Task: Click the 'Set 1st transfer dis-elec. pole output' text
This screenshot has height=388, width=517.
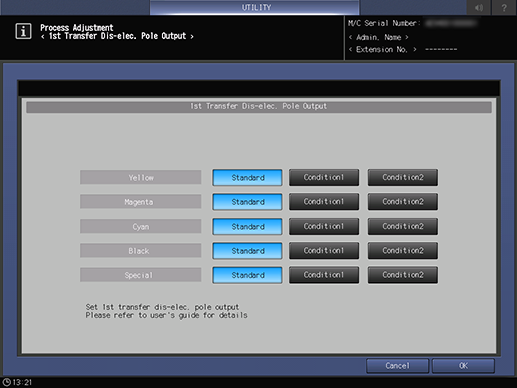Action: (162, 307)
